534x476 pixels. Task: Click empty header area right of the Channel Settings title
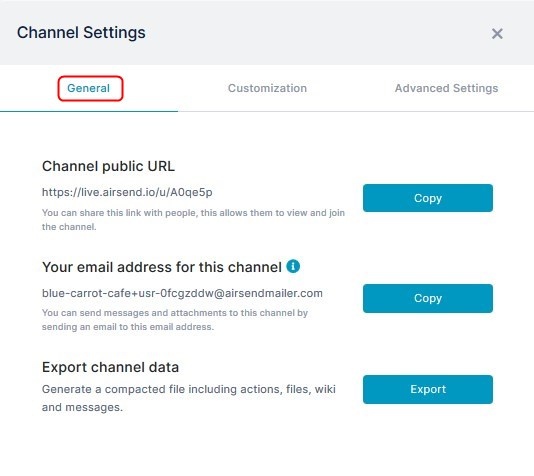coord(317,33)
